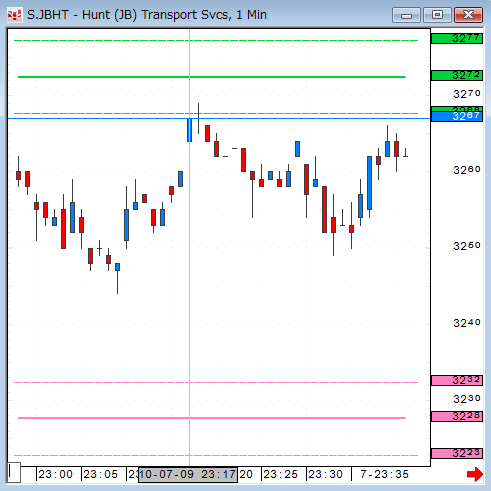Image resolution: width=491 pixels, height=491 pixels.
Task: Click the cursor date tag 10-07-09 23:17
Action: coord(188,475)
